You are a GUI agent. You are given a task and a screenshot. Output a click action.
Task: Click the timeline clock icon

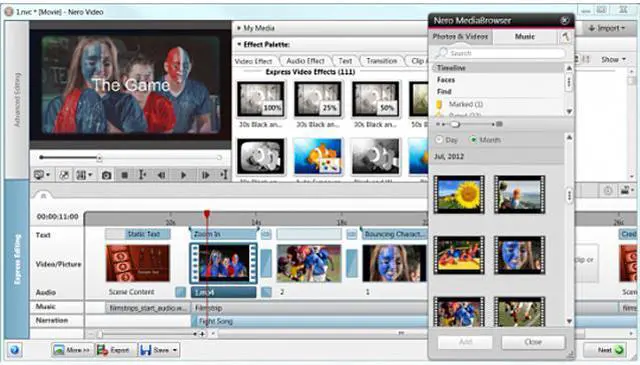pyautogui.click(x=608, y=191)
